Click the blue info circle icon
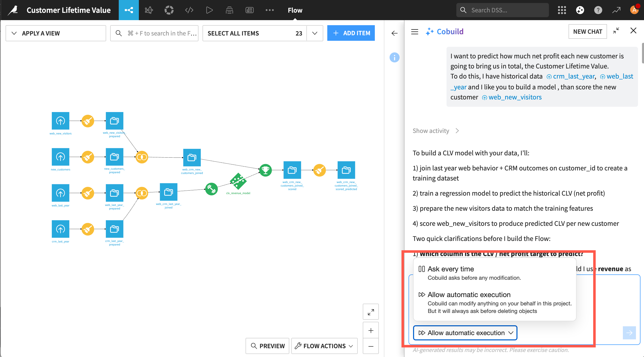 point(394,57)
